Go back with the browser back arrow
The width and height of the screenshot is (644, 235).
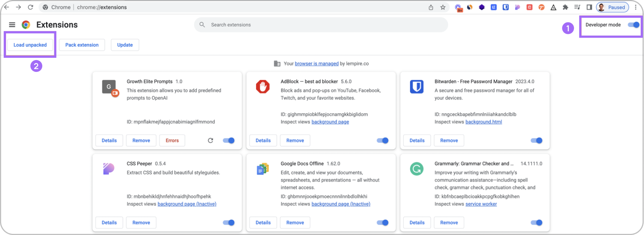click(x=6, y=7)
